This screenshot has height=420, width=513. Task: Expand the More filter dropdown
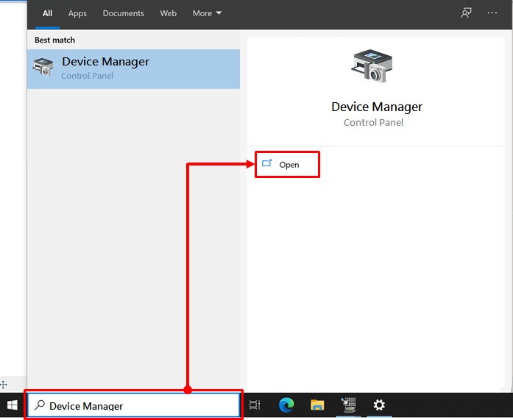pyautogui.click(x=207, y=13)
